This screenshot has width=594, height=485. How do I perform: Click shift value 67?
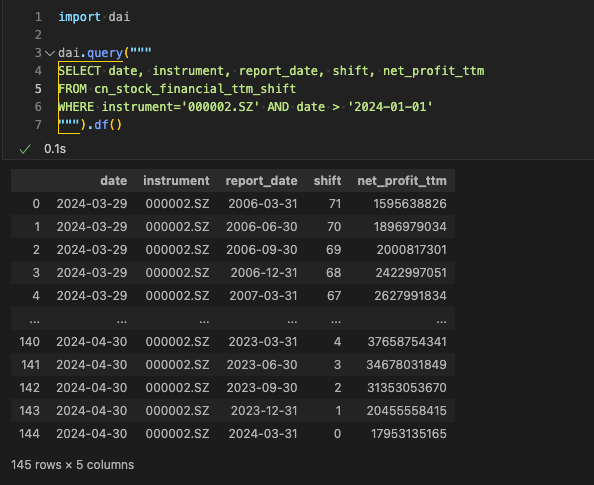(x=334, y=296)
